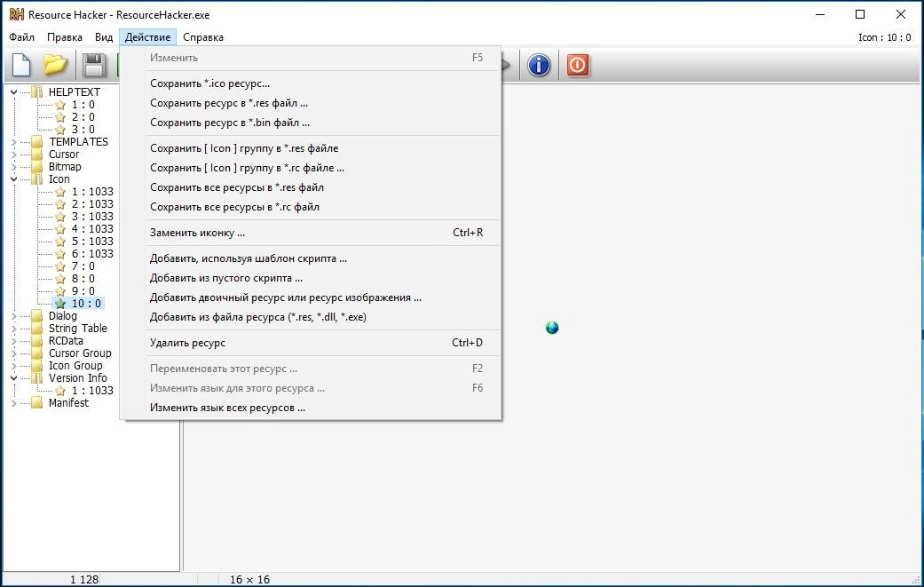Select HELPTEXT resource 3 : 0
This screenshot has width=924, height=587.
(83, 129)
